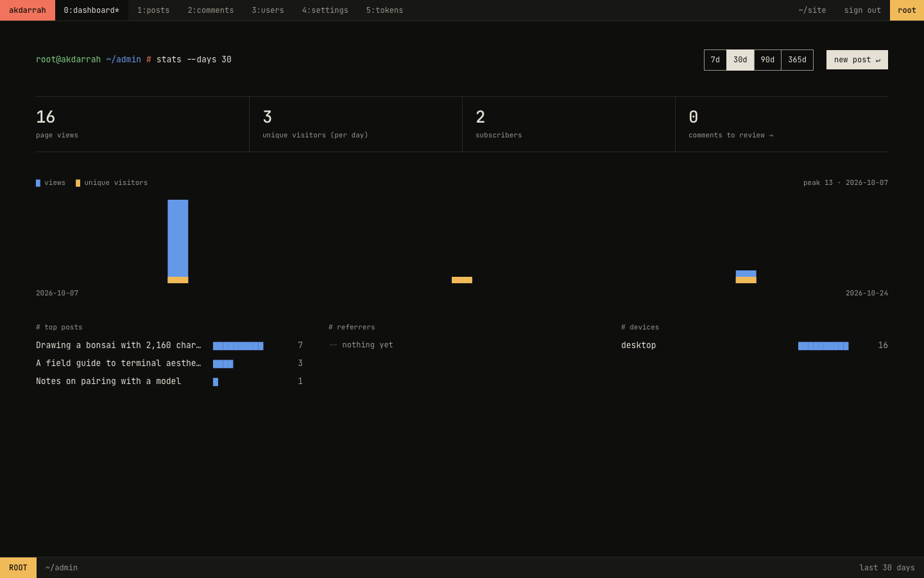Open post A field guide to terminal aesthe…
This screenshot has height=578, width=924.
118,363
